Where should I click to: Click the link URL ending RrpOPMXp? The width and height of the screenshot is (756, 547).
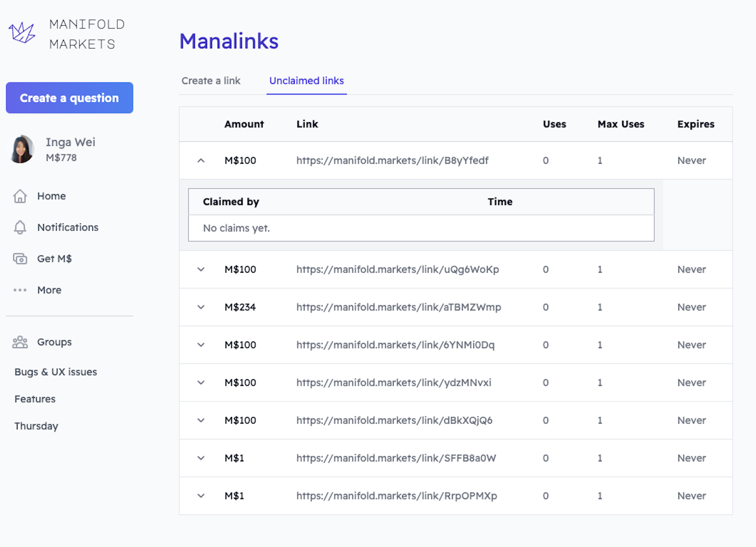tap(397, 496)
